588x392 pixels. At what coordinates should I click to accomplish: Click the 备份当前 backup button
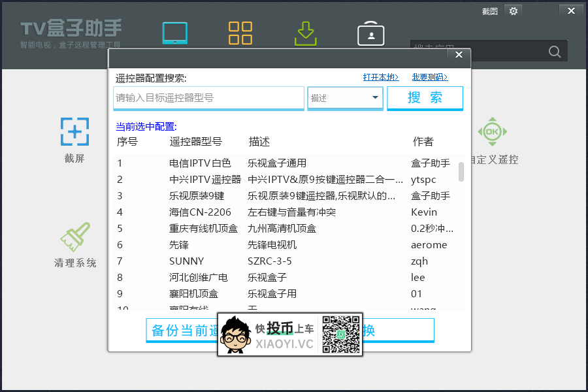click(182, 330)
